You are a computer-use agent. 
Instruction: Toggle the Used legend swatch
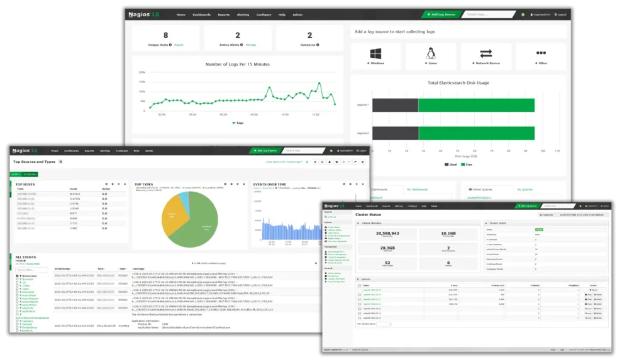tap(447, 165)
